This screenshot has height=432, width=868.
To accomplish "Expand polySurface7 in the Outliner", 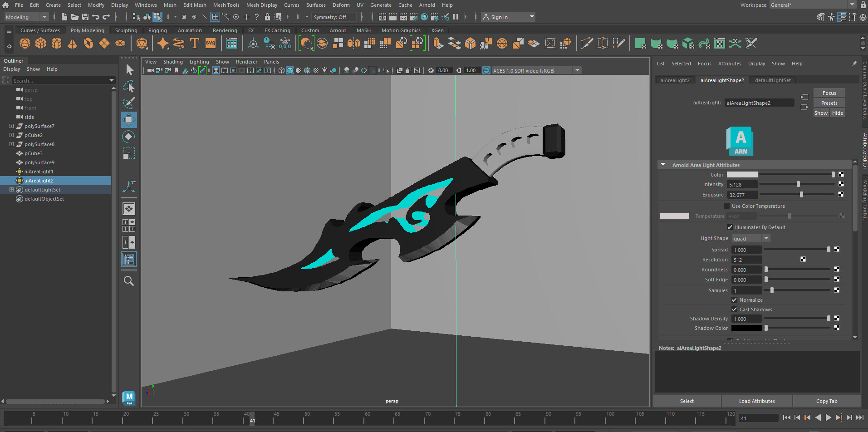I will pyautogui.click(x=11, y=126).
